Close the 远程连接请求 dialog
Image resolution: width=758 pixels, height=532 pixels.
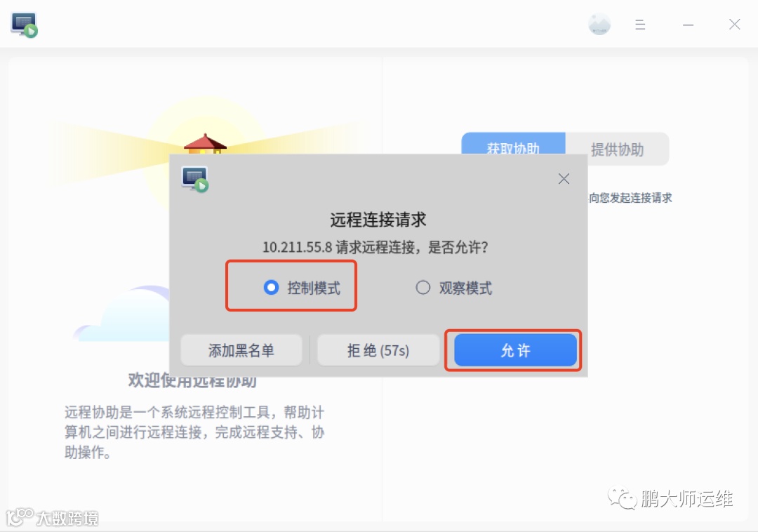click(564, 179)
